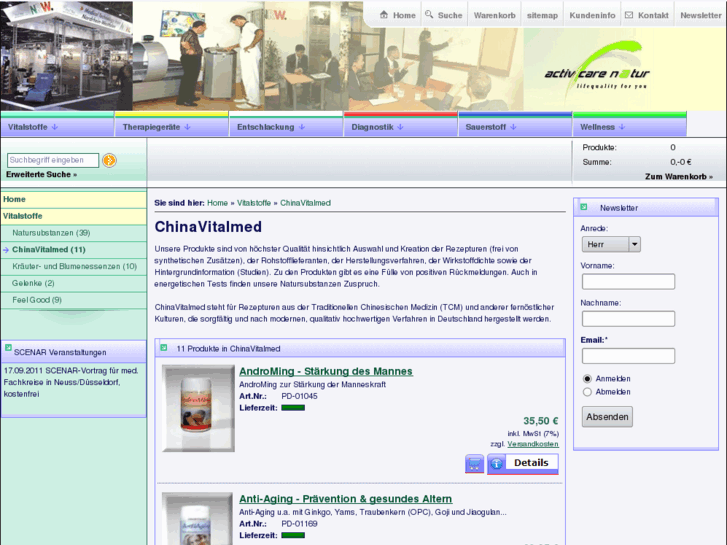The height and width of the screenshot is (545, 727).
Task: Open Warenkorb in the top menu
Action: point(494,15)
